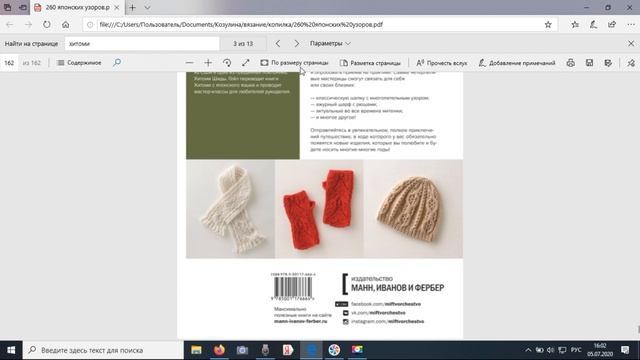The width and height of the screenshot is (640, 360).
Task: Add this page to favorites with star
Action: pyautogui.click(x=548, y=24)
